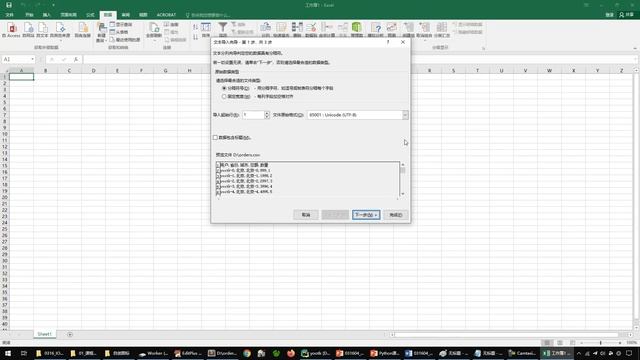Click the Save icon in quick access toolbar
The height and width of the screenshot is (360, 640).
(9, 5)
